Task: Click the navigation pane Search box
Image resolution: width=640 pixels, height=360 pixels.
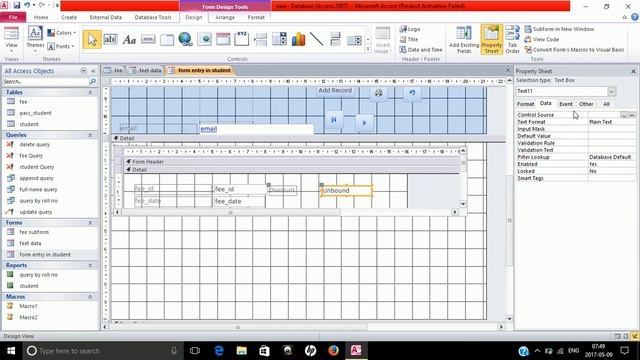Action: click(x=46, y=82)
